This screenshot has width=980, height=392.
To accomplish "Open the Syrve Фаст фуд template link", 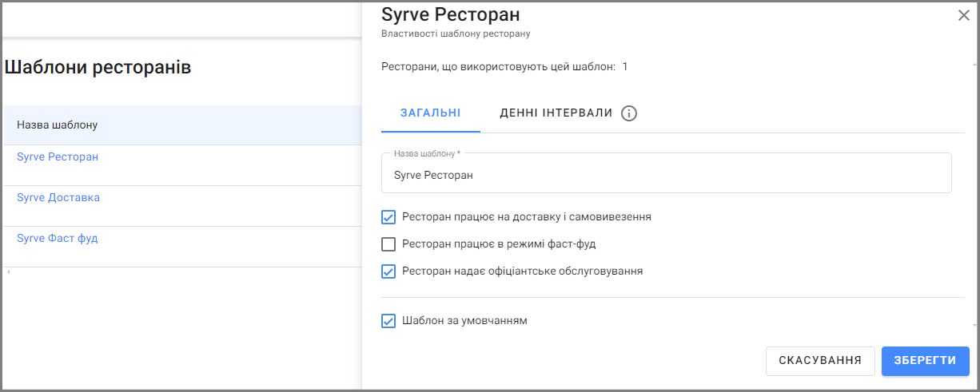I will coord(58,238).
